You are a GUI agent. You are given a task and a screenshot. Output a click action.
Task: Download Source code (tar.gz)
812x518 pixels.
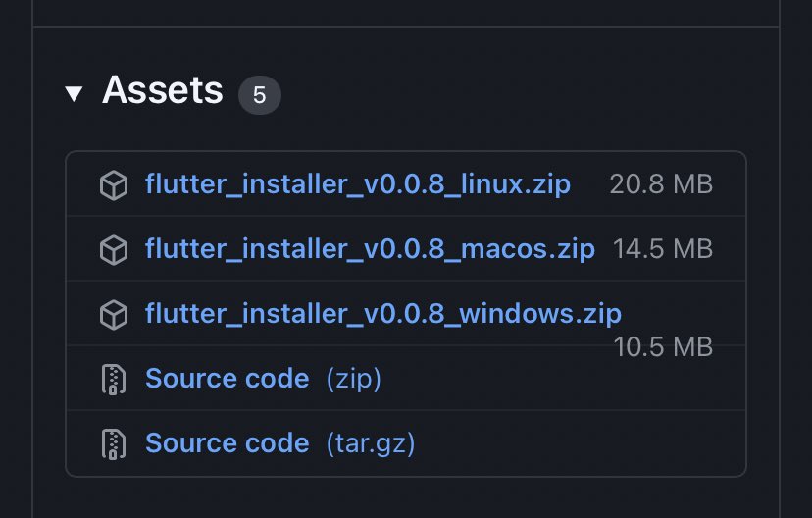pos(280,443)
